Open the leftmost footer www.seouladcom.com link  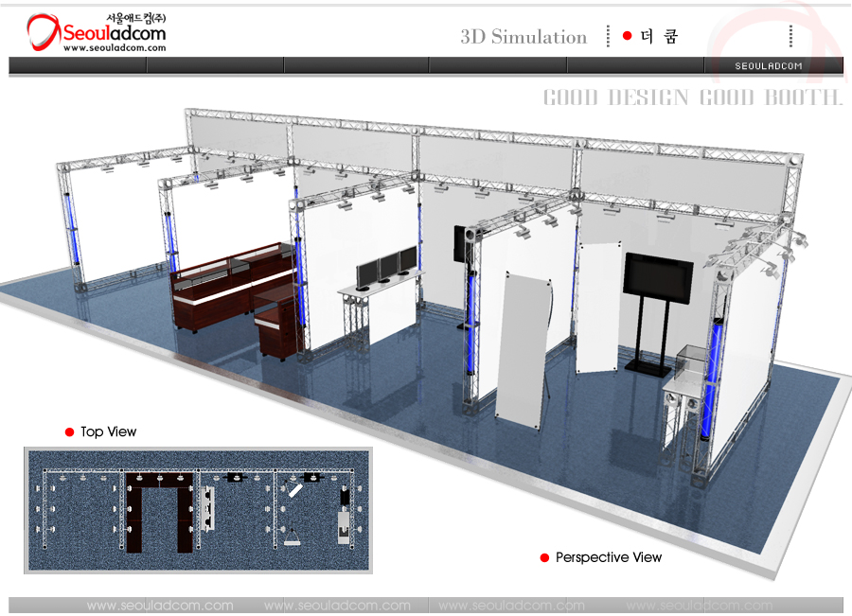(x=159, y=606)
